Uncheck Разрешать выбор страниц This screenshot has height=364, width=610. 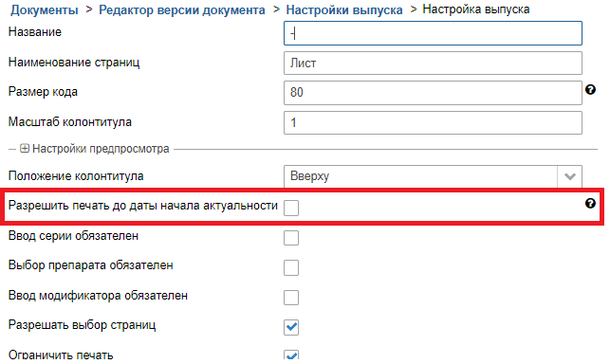291,327
